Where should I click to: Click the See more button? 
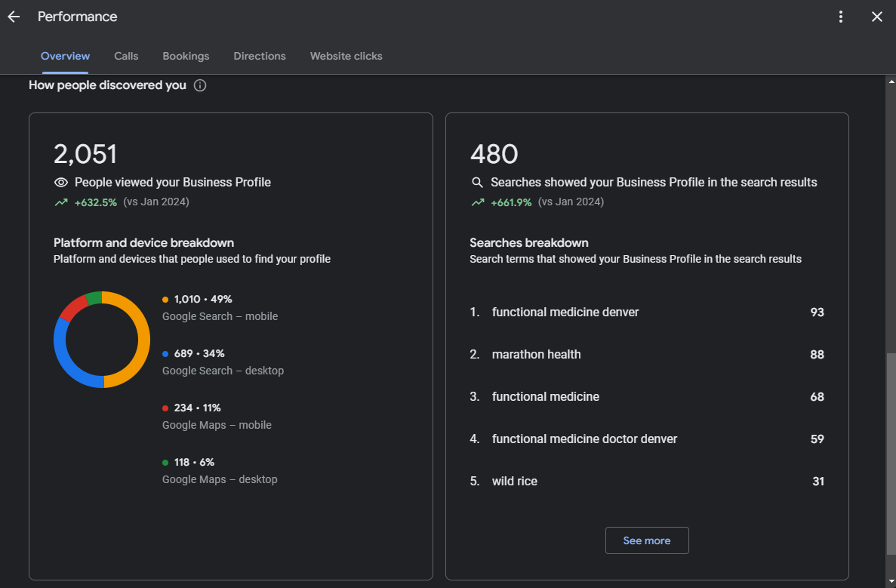coord(647,540)
